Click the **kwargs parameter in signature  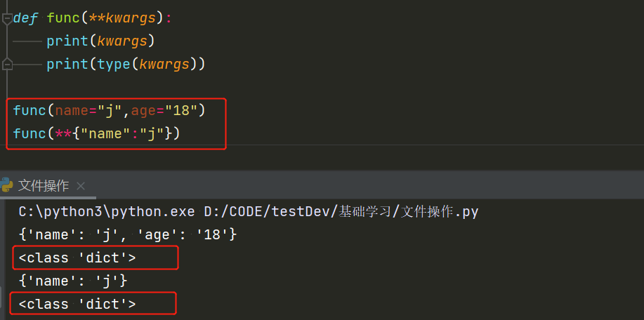coord(121,18)
